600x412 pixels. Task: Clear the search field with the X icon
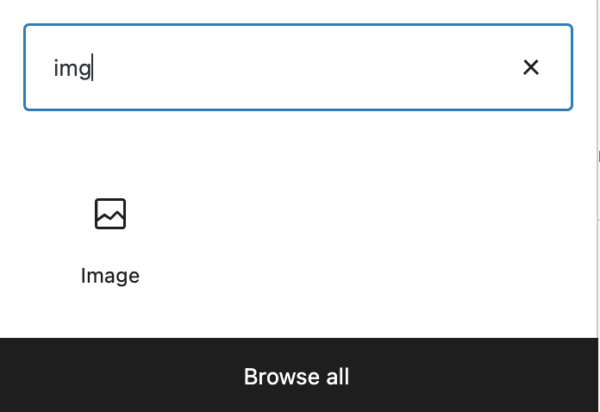pyautogui.click(x=531, y=67)
